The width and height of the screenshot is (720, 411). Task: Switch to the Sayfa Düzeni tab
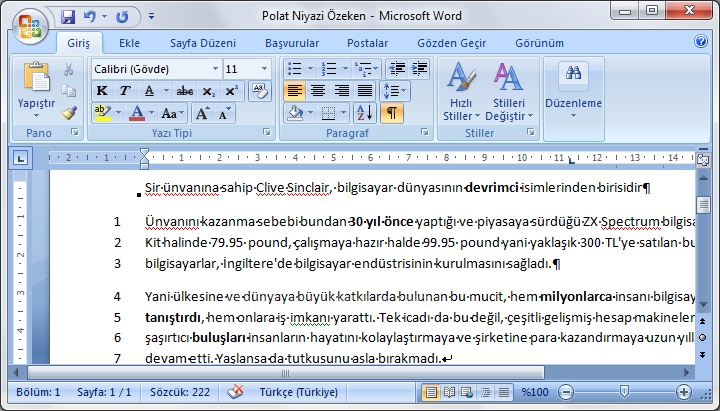click(x=203, y=43)
